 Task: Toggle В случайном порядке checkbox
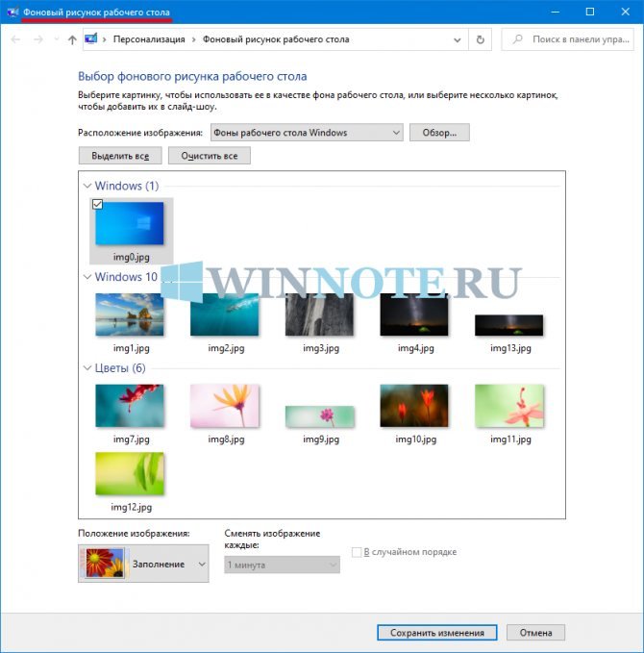[x=357, y=552]
